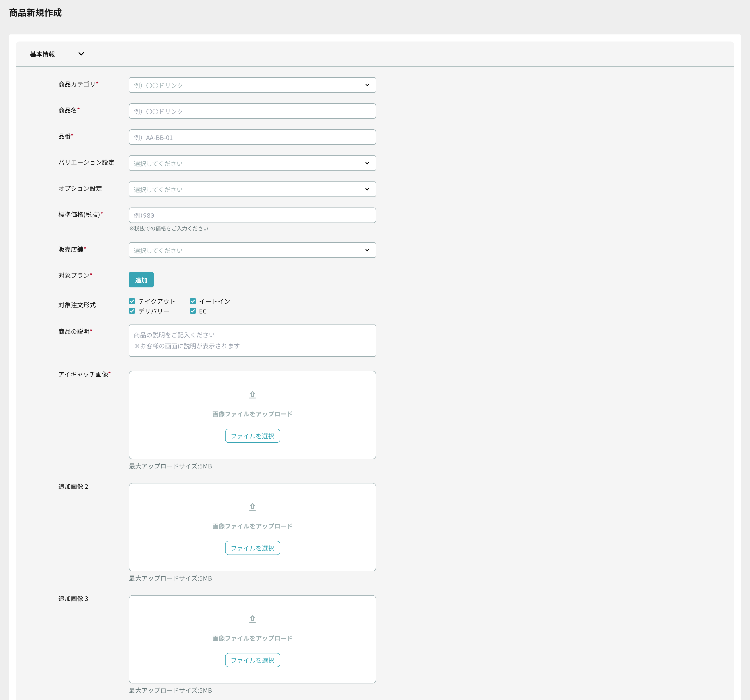Click the 商品の説明 text area

(252, 340)
